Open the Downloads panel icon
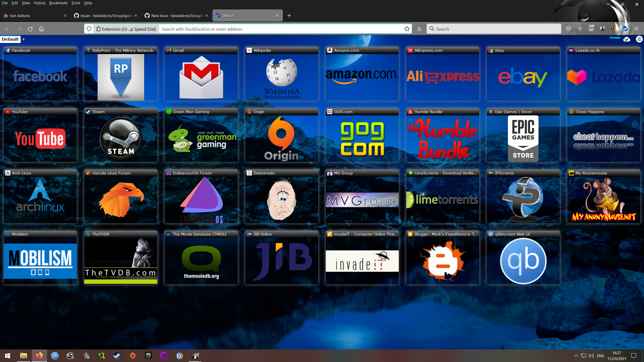 [419, 29]
